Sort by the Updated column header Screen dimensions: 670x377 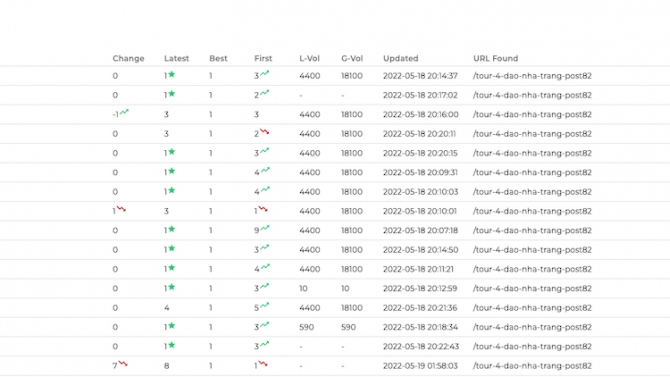point(401,58)
